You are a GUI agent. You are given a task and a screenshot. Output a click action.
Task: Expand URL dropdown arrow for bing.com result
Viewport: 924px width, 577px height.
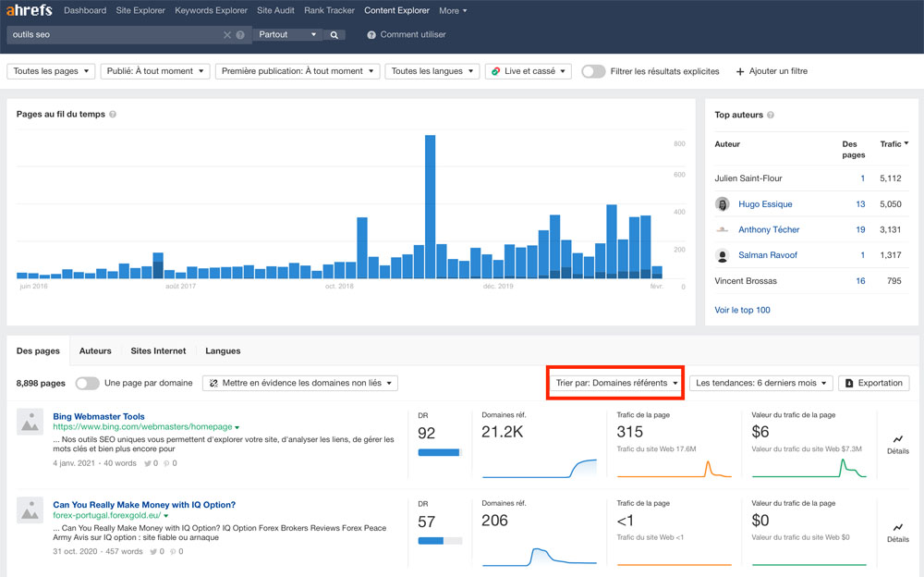237,427
